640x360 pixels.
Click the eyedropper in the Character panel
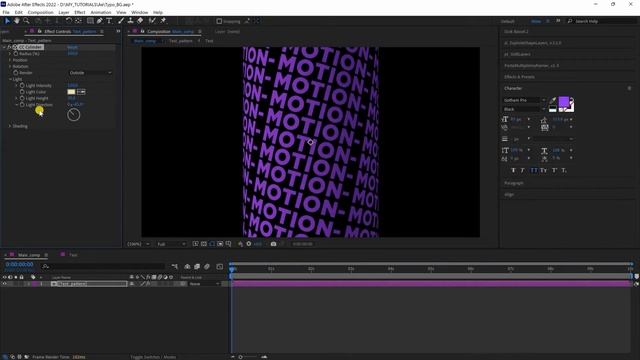coord(553,100)
